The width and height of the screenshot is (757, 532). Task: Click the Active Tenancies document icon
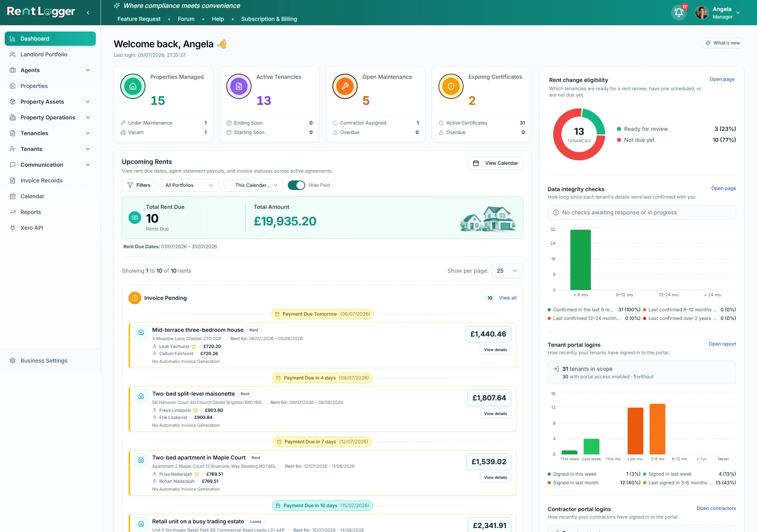coord(239,86)
